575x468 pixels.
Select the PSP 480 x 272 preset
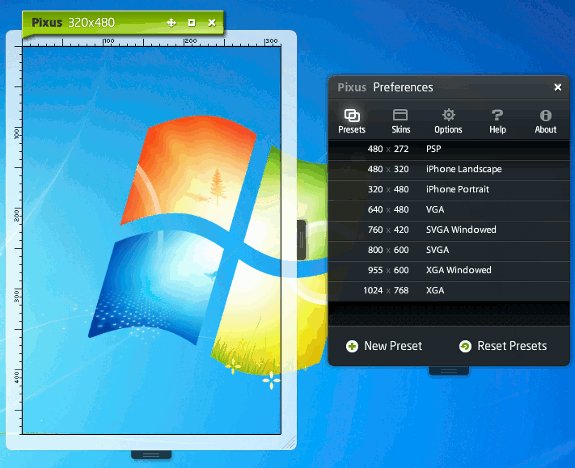tap(448, 149)
